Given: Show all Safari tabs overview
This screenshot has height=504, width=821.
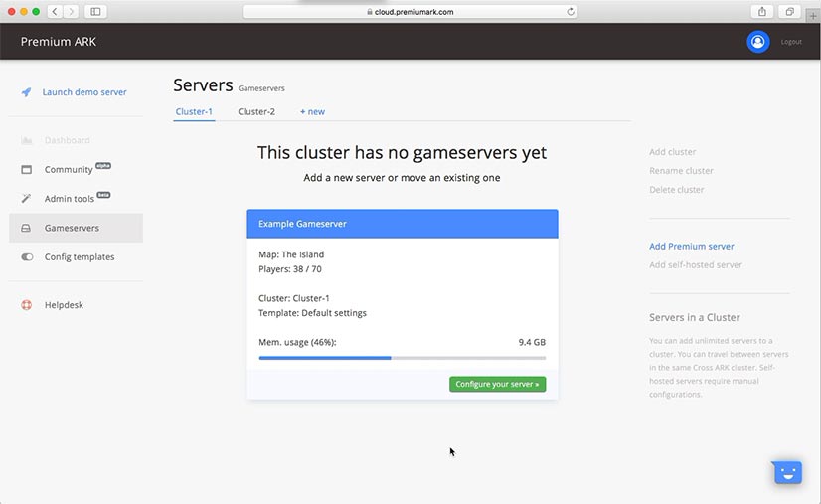Looking at the screenshot, I should tap(789, 12).
